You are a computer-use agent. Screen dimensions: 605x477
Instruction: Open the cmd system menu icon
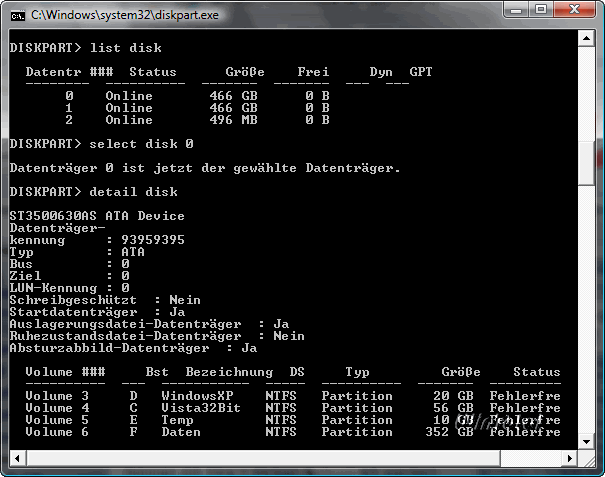17,15
